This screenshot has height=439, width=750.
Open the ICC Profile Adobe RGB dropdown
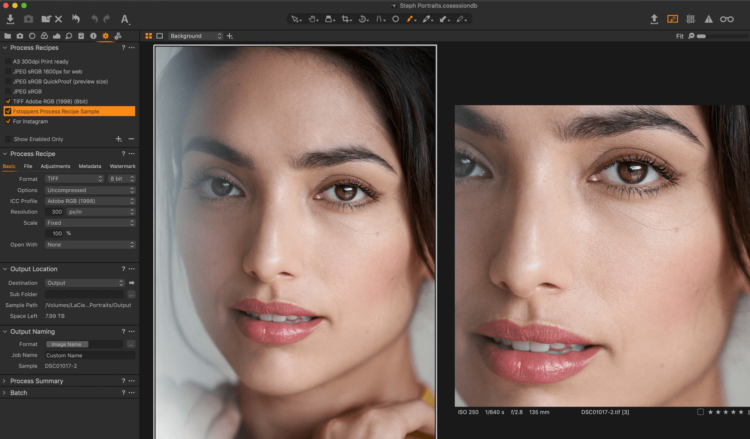tap(90, 201)
